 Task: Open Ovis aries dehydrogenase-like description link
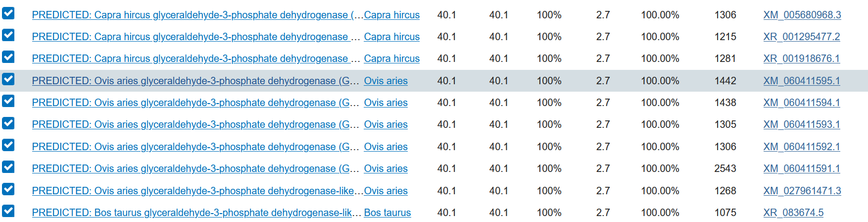tap(197, 191)
